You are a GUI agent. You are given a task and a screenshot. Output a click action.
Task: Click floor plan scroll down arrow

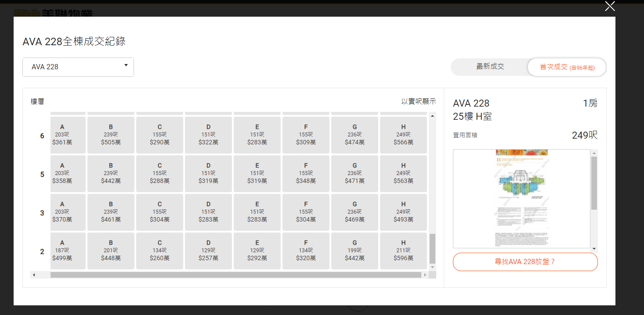[594, 249]
